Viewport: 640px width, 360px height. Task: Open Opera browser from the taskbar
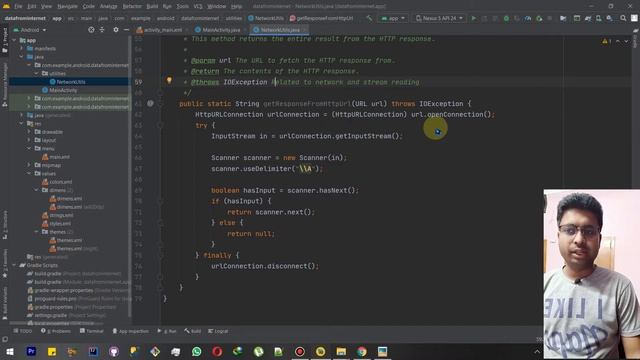pyautogui.click(x=217, y=351)
